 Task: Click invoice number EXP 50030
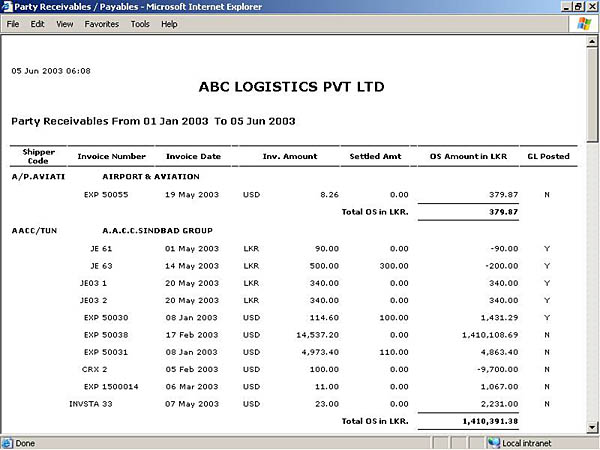106,317
